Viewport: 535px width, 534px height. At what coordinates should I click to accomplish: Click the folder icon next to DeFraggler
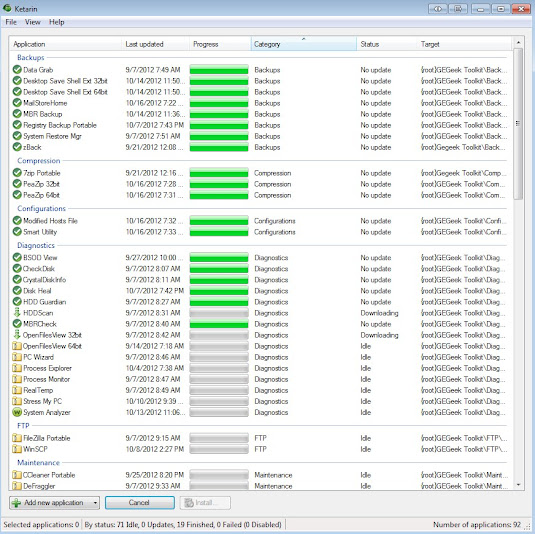17,486
